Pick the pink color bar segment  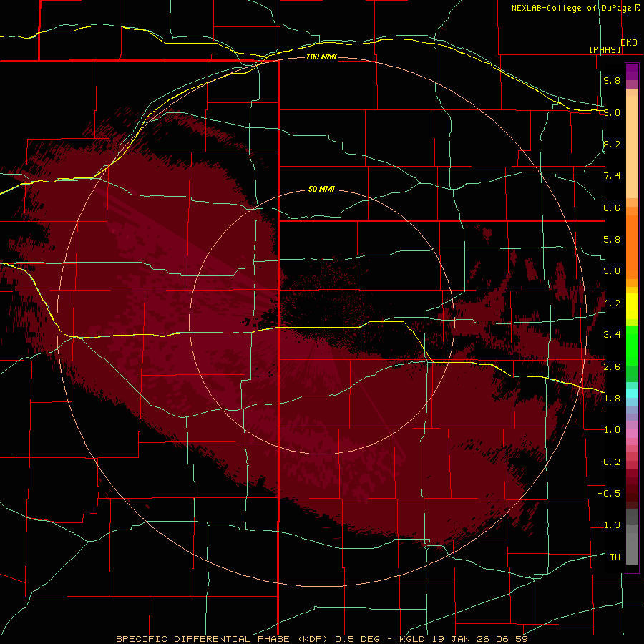(x=632, y=434)
